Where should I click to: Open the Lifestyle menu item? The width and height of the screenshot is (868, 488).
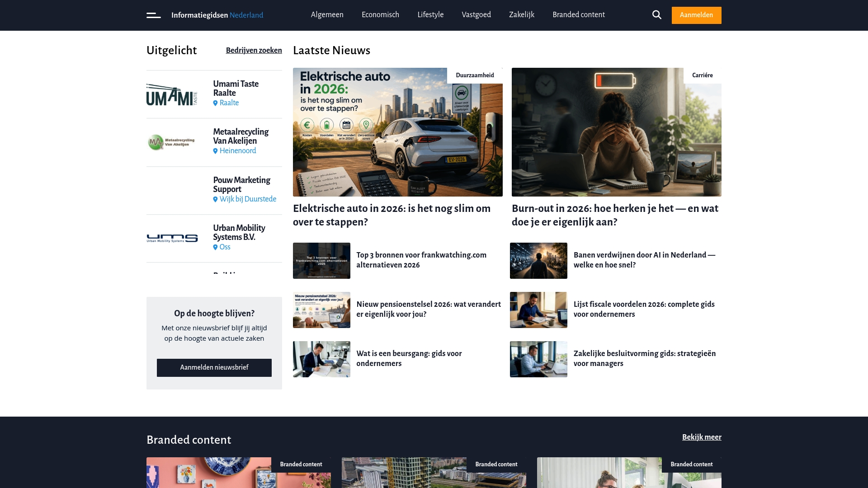pos(430,15)
